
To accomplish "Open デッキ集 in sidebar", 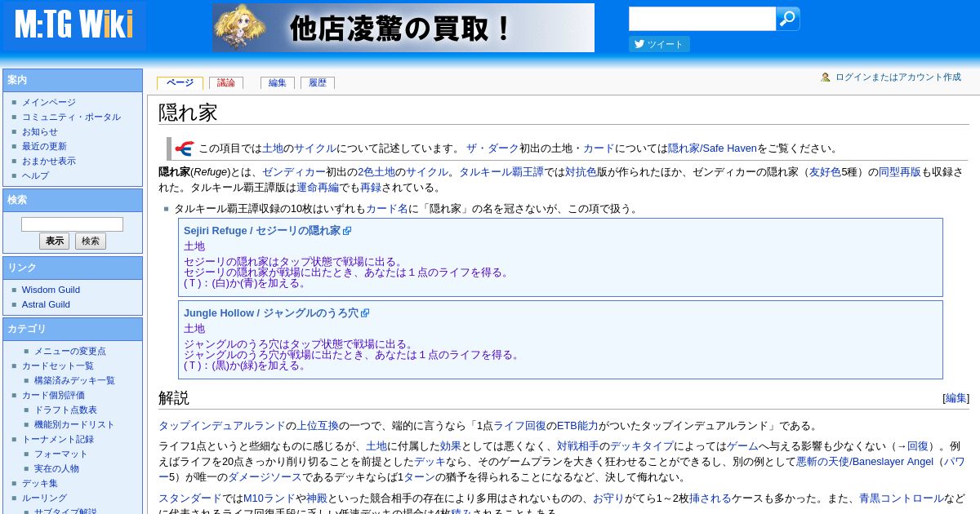I will click(x=40, y=484).
